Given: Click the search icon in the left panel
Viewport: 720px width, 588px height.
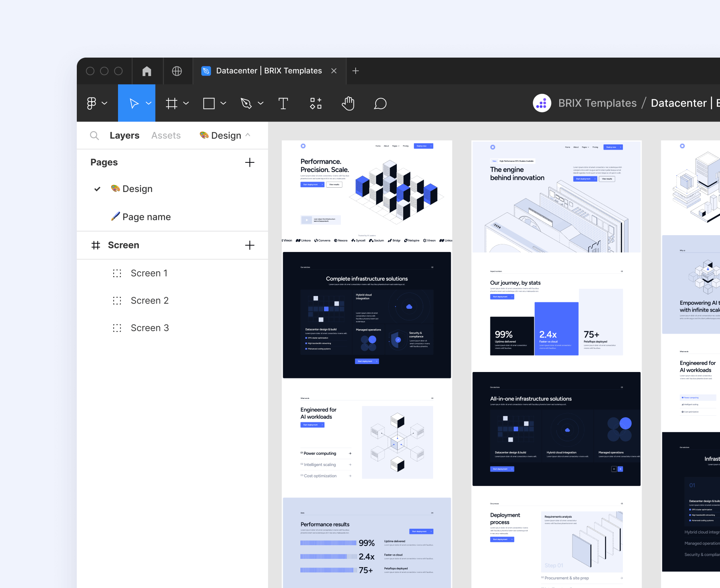Looking at the screenshot, I should (94, 135).
